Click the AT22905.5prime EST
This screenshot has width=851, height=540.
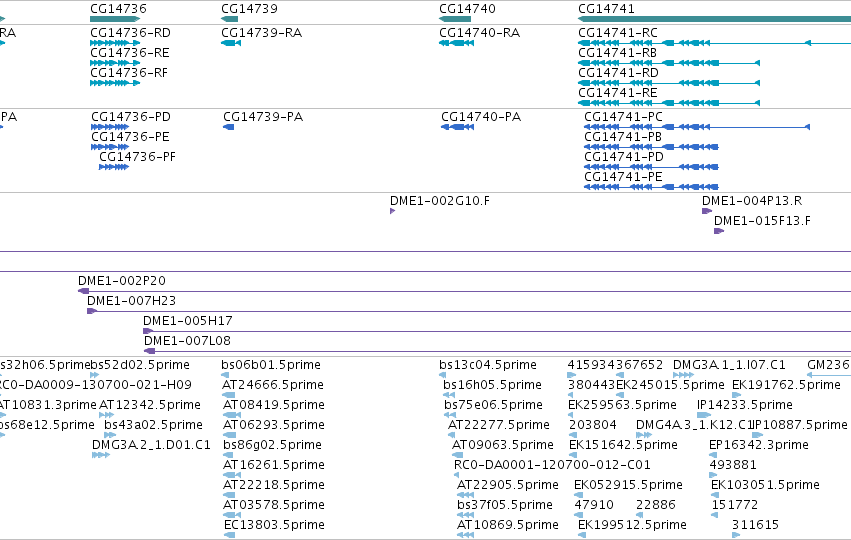click(x=466, y=495)
